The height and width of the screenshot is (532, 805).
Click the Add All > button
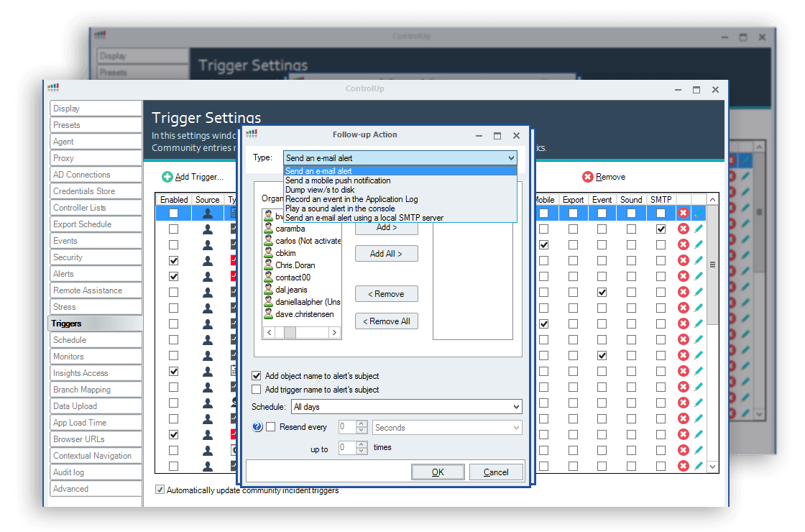386,253
